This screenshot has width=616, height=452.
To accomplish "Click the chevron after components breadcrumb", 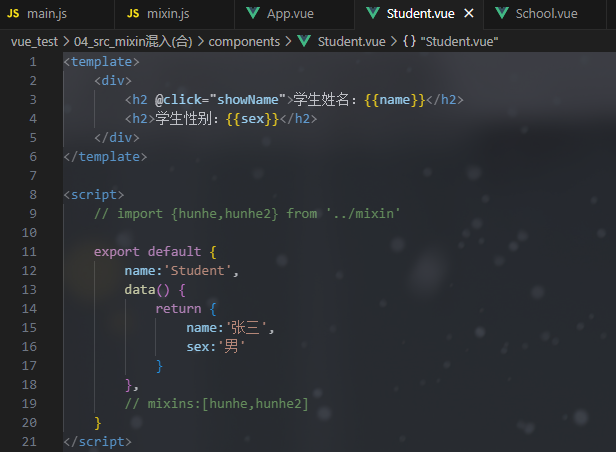I will [288, 42].
